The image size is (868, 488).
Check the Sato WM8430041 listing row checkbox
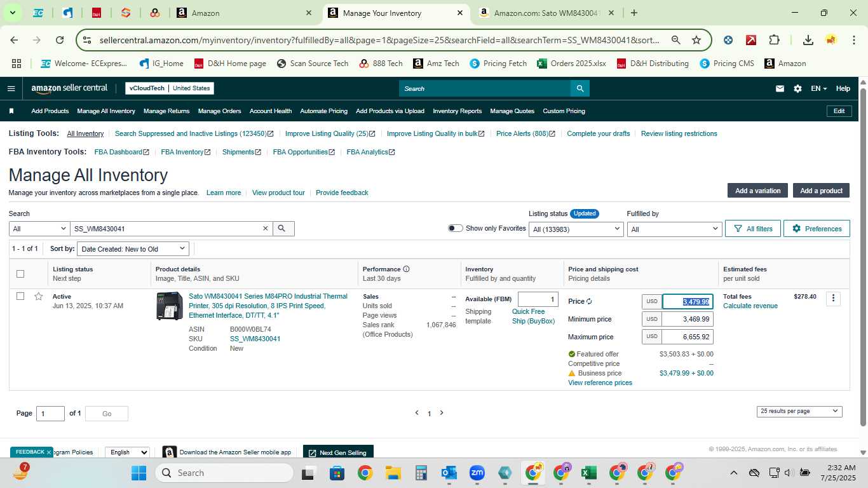point(20,296)
